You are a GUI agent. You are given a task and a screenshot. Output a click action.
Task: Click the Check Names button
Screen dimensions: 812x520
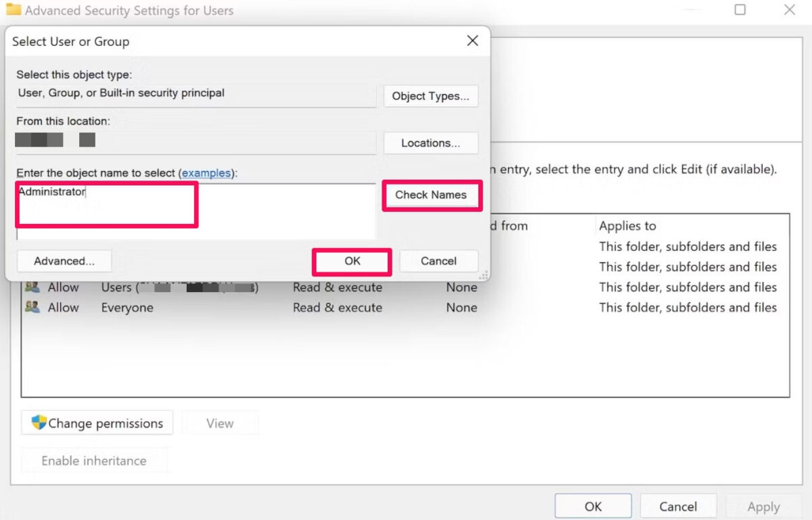432,195
